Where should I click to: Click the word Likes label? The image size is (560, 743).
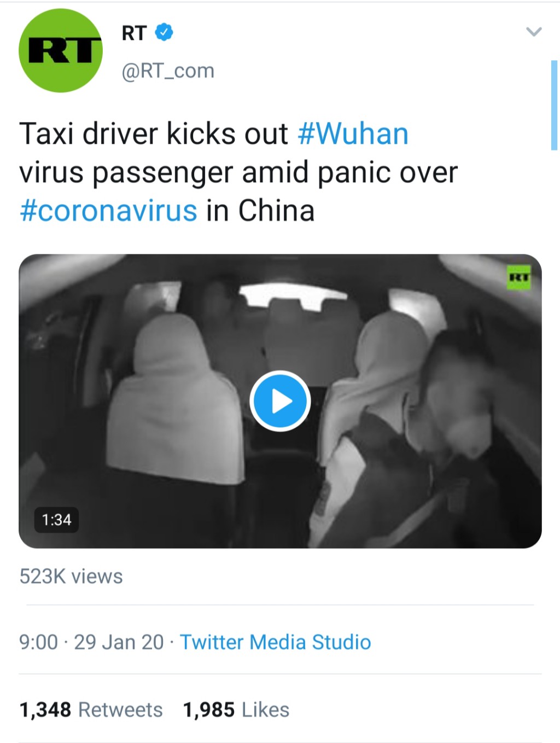pyautogui.click(x=266, y=710)
